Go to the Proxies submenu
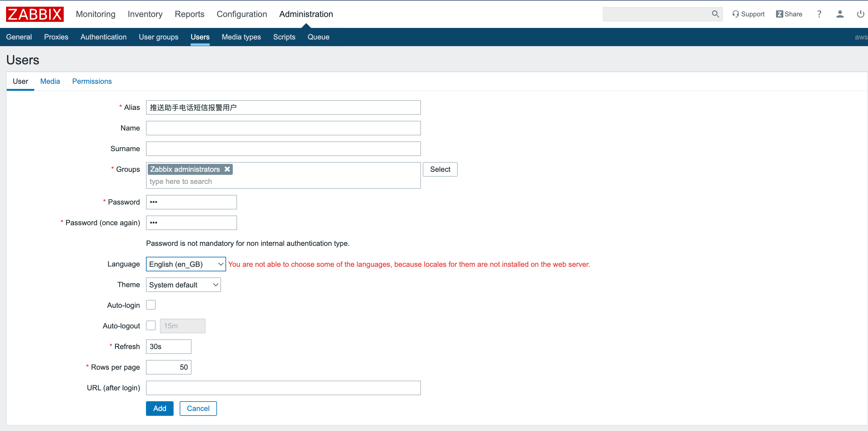Viewport: 868px width, 431px height. tap(56, 37)
